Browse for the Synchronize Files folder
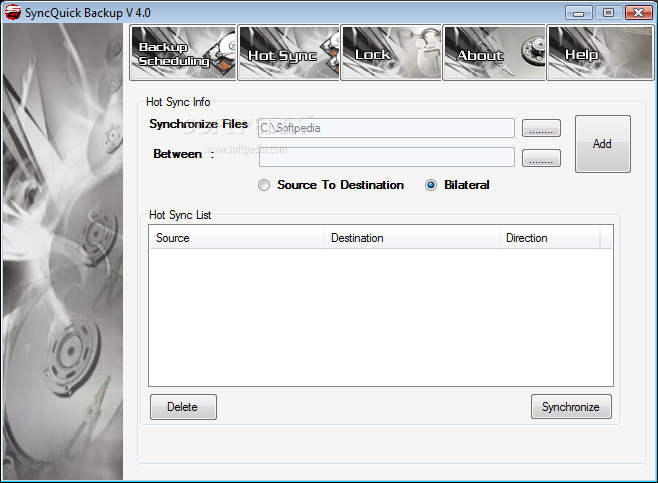Image resolution: width=658 pixels, height=483 pixels. [541, 128]
